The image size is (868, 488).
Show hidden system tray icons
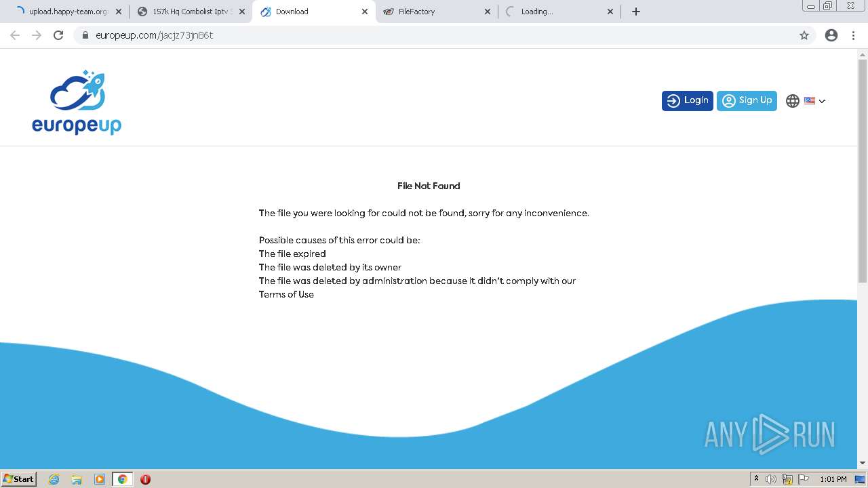tap(756, 479)
